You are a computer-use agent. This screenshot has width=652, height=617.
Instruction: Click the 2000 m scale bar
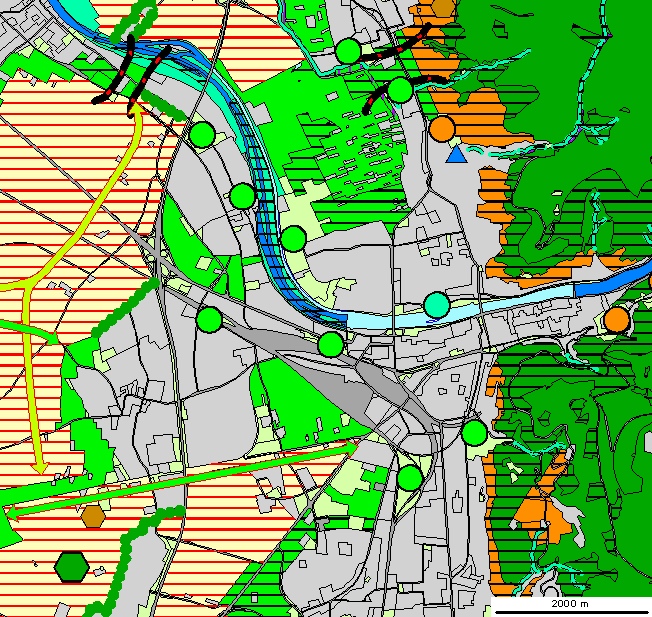click(571, 604)
